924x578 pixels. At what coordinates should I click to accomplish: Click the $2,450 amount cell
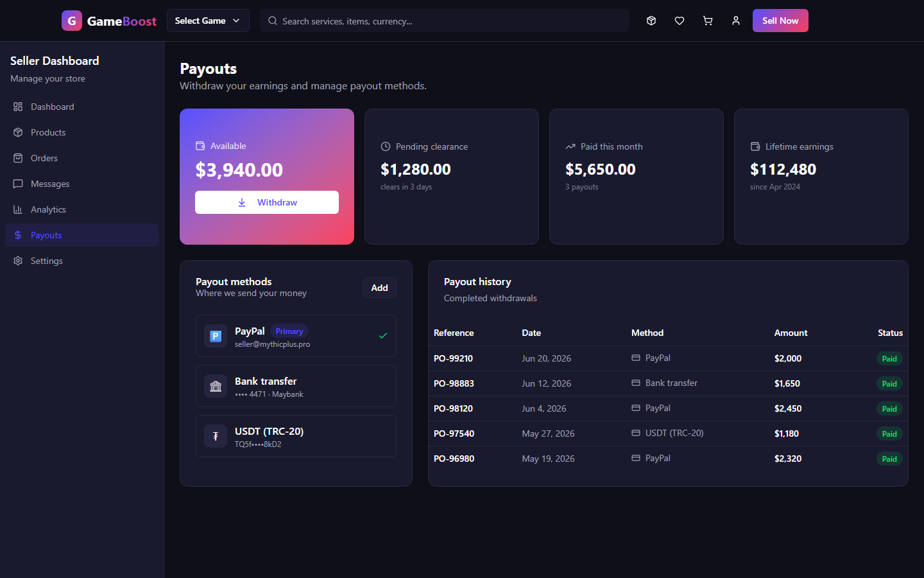[788, 408]
